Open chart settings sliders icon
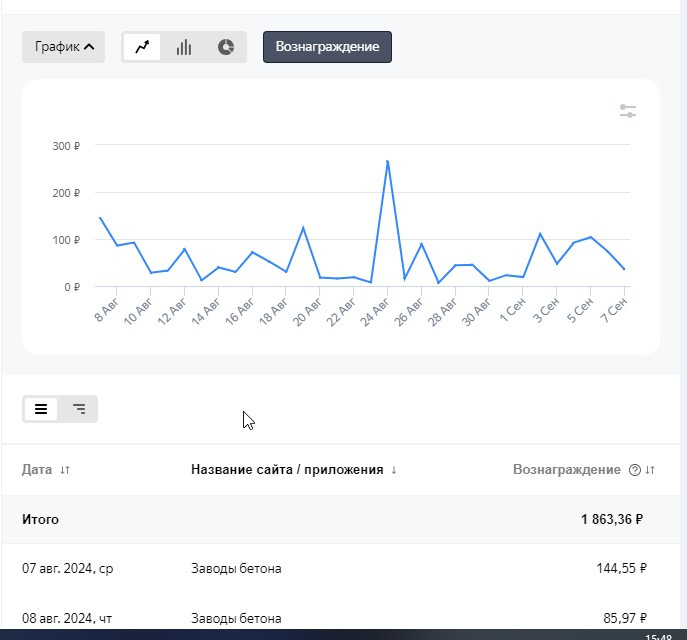This screenshot has width=687, height=640. pos(628,111)
